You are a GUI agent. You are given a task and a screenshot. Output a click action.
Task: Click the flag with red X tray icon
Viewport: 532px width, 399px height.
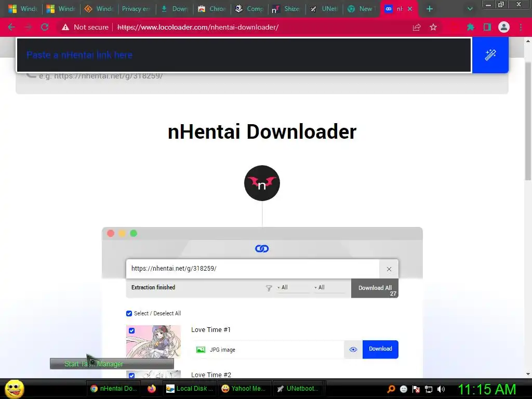(416, 389)
